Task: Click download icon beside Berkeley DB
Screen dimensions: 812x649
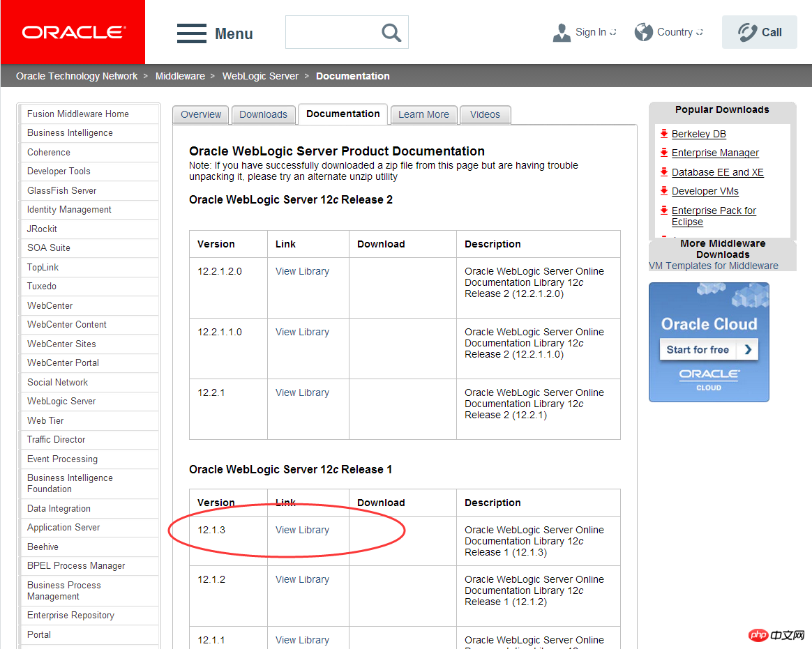Action: pyautogui.click(x=664, y=134)
